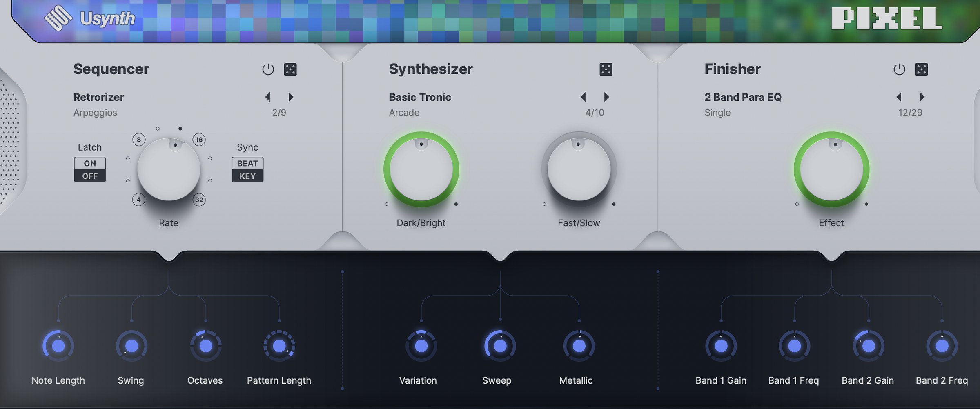This screenshot has width=980, height=409.
Task: Adjust the Swing mini knob
Action: tap(131, 346)
